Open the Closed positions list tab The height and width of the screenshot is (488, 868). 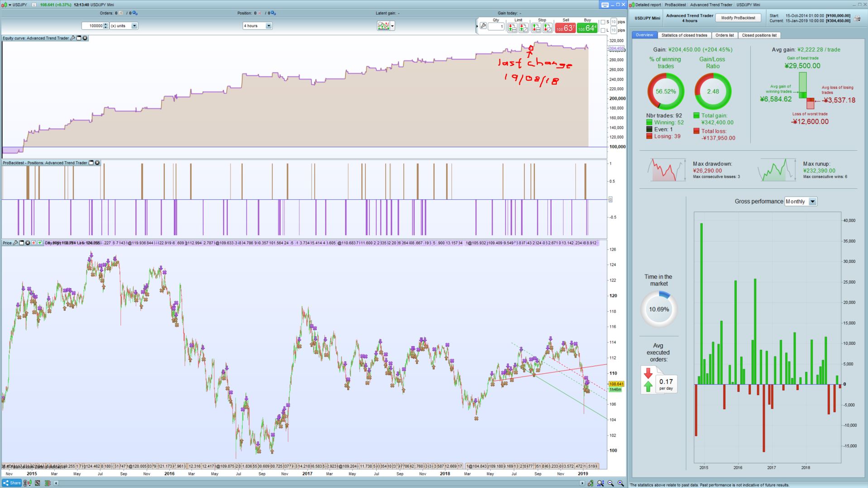pos(759,35)
